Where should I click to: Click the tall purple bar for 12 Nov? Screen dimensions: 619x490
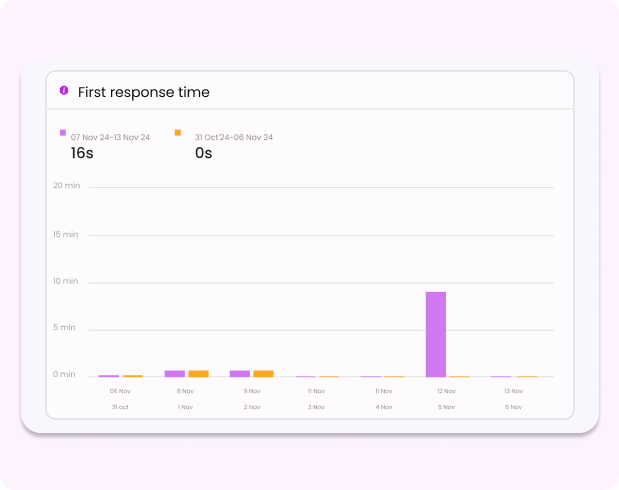tap(436, 334)
